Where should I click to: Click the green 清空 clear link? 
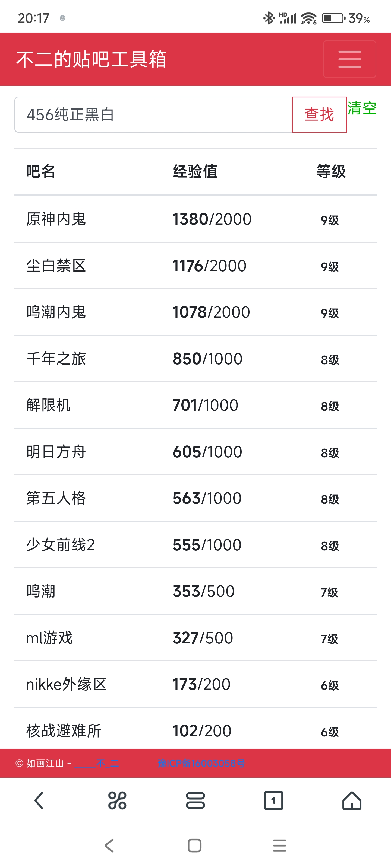click(x=362, y=108)
